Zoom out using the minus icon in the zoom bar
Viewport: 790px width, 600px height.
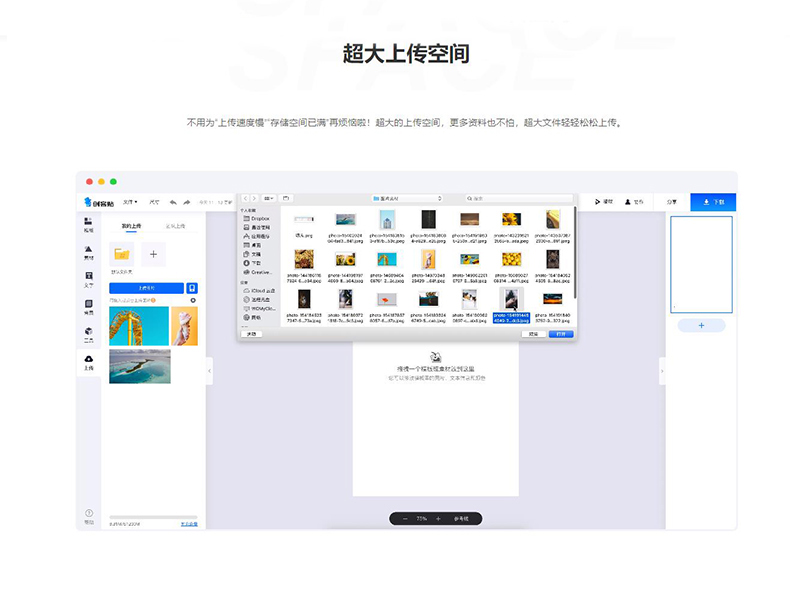[x=405, y=519]
